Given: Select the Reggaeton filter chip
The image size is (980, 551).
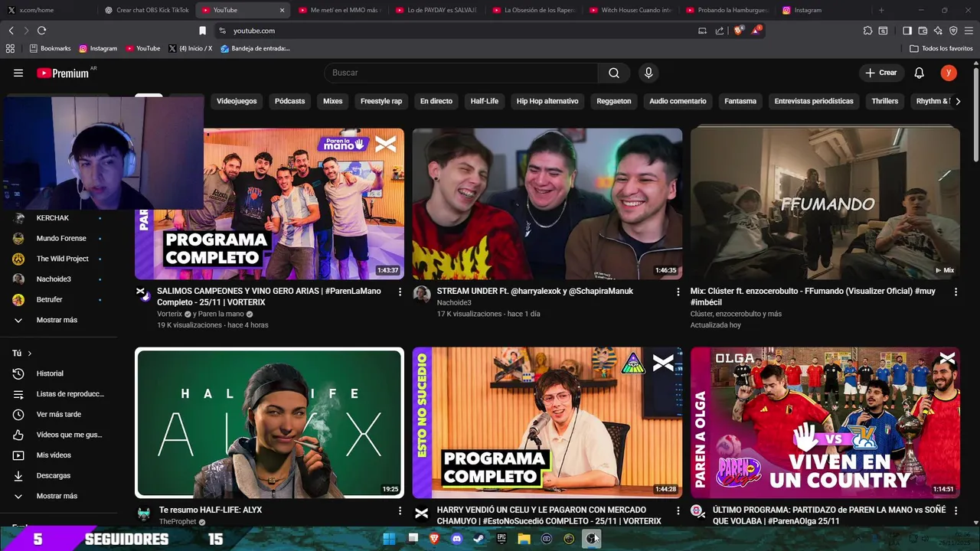Looking at the screenshot, I should pos(614,101).
